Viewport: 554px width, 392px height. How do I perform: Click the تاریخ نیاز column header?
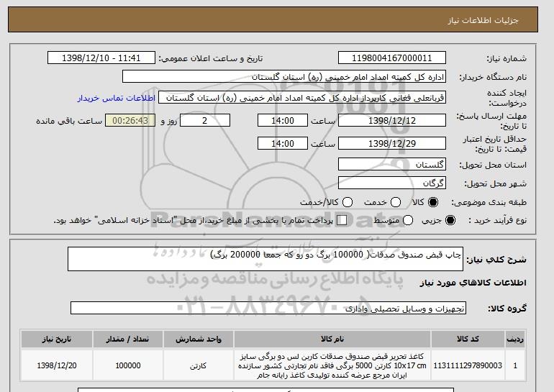pos(57,339)
